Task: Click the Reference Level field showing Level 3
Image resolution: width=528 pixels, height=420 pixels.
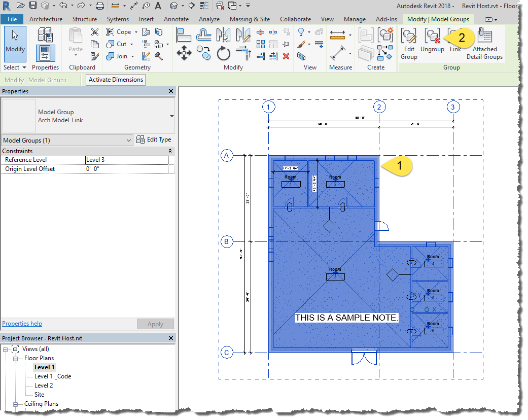Action: click(126, 159)
